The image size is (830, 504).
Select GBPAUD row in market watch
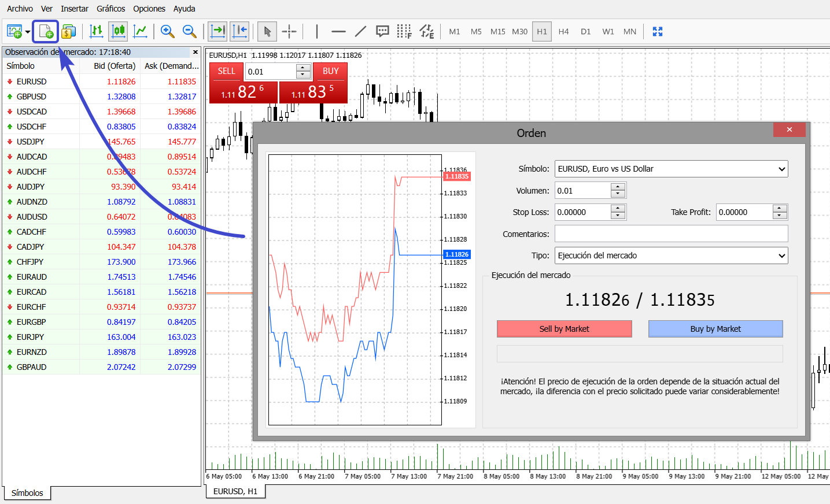102,367
